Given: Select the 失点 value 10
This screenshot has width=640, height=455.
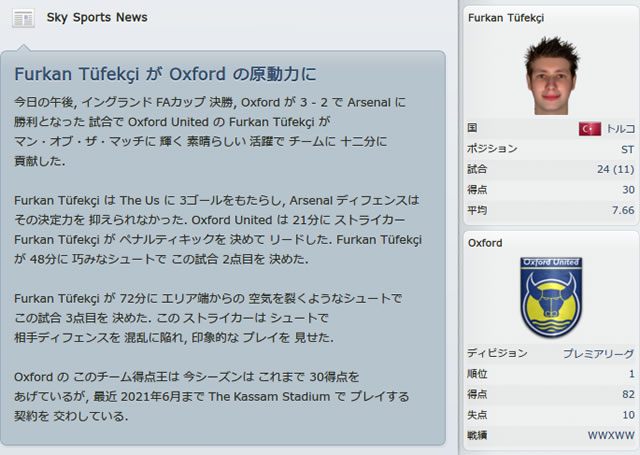Looking at the screenshot, I should [x=628, y=415].
